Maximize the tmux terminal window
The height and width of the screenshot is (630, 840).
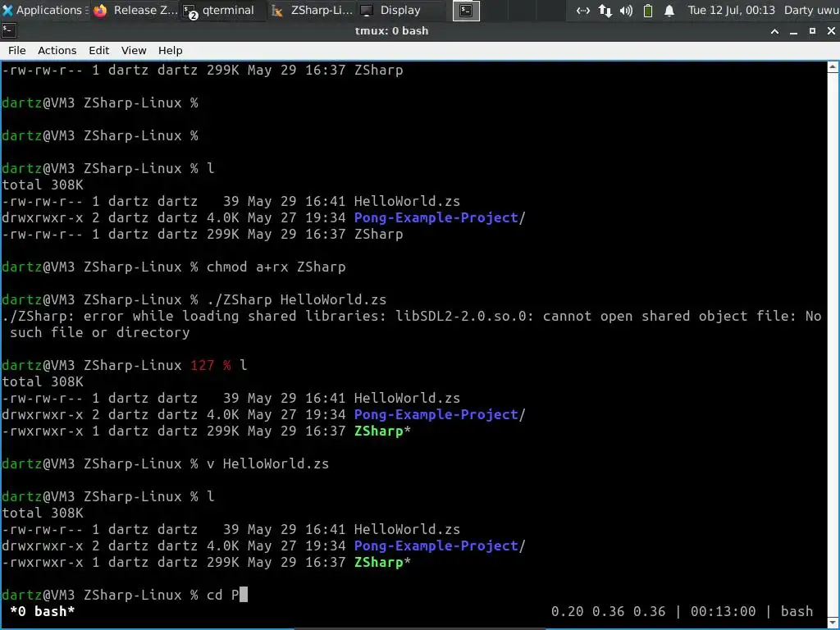[812, 31]
